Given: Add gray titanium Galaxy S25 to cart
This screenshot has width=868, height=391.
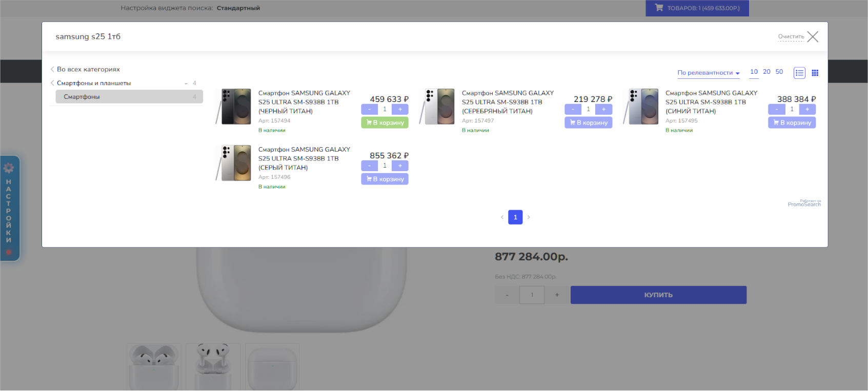Looking at the screenshot, I should (385, 179).
